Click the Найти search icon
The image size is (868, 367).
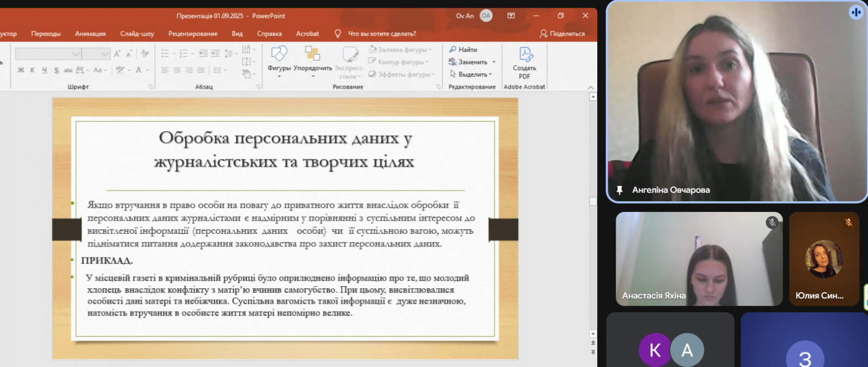click(453, 49)
